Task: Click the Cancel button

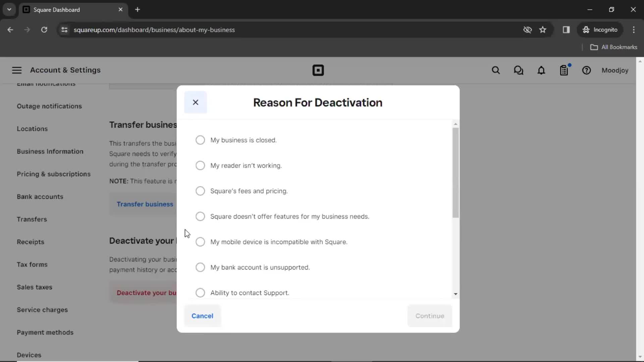Action: click(202, 316)
